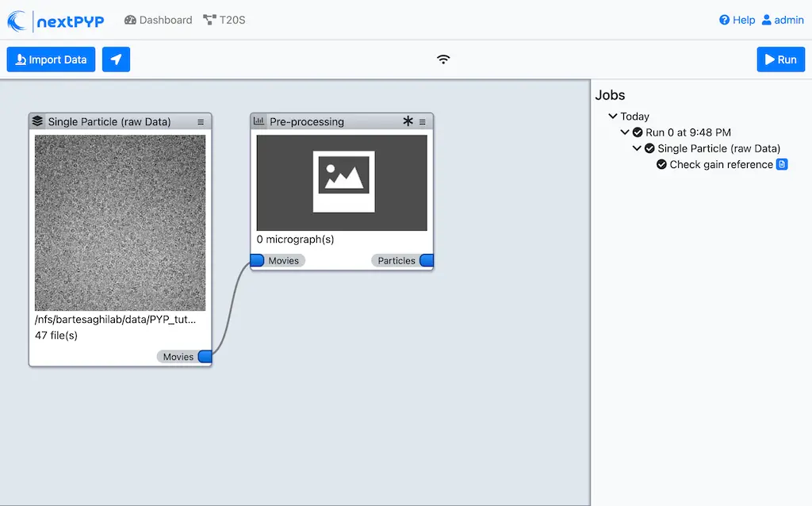Screen dimensions: 812x506
Task: Click the wifi status icon in the toolbar
Action: coord(442,59)
